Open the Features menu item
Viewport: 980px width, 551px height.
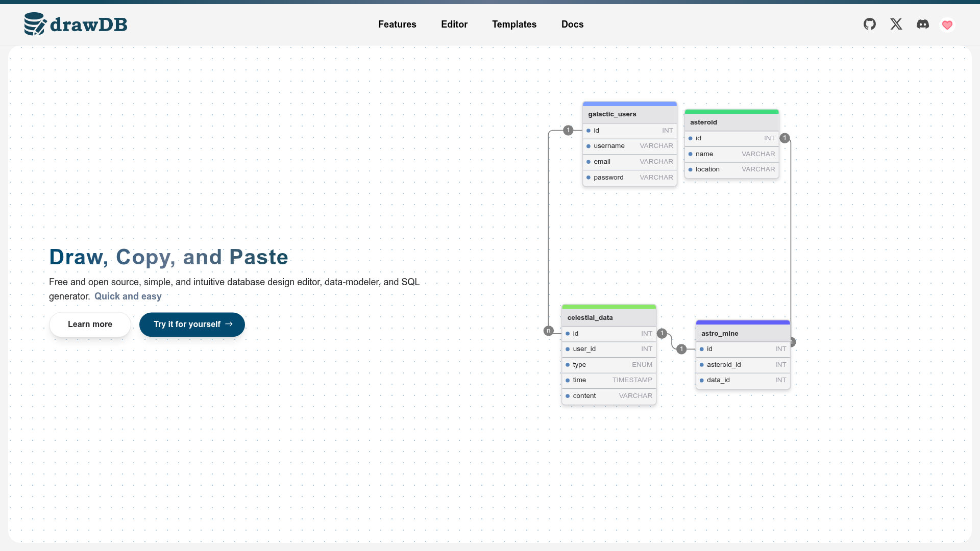397,24
